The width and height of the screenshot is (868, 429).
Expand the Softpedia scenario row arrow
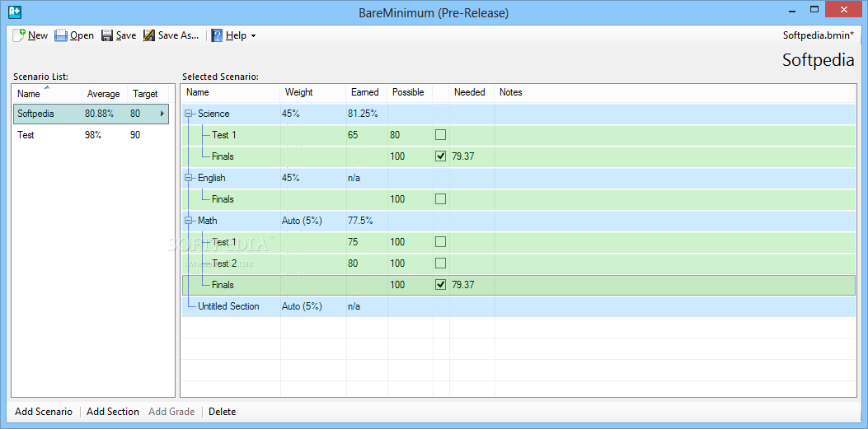pyautogui.click(x=162, y=114)
